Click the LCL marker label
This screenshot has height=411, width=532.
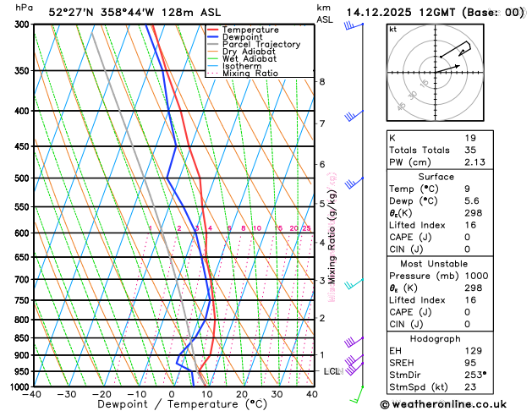[332, 371]
